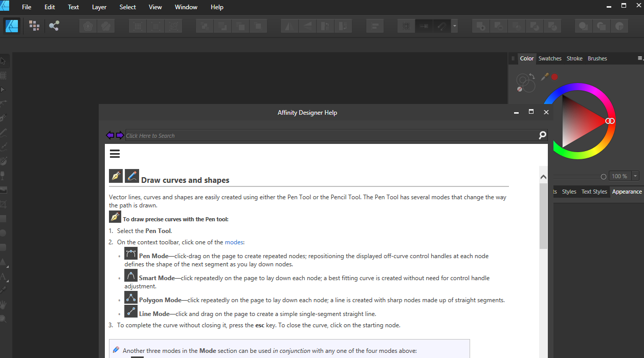Select the Rectangle tool in left toolbar

tap(3, 219)
